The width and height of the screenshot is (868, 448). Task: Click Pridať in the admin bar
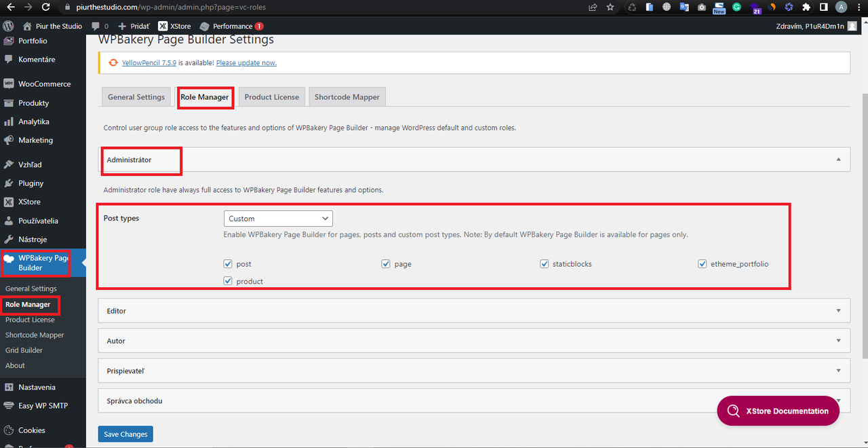[134, 26]
